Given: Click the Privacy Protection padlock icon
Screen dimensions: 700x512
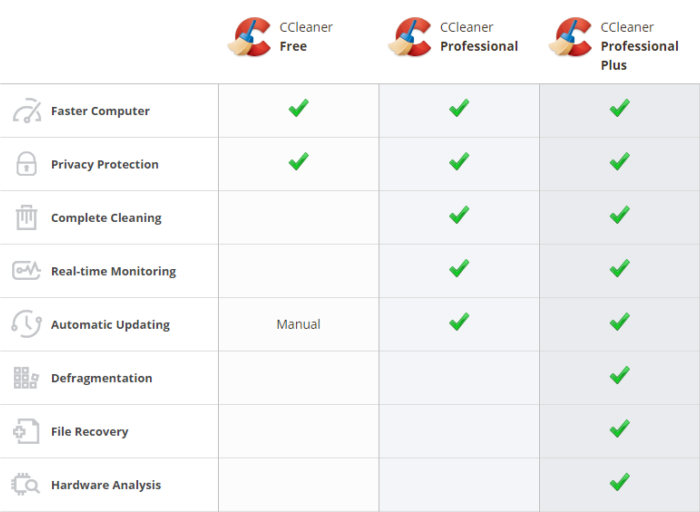Looking at the screenshot, I should tap(26, 163).
